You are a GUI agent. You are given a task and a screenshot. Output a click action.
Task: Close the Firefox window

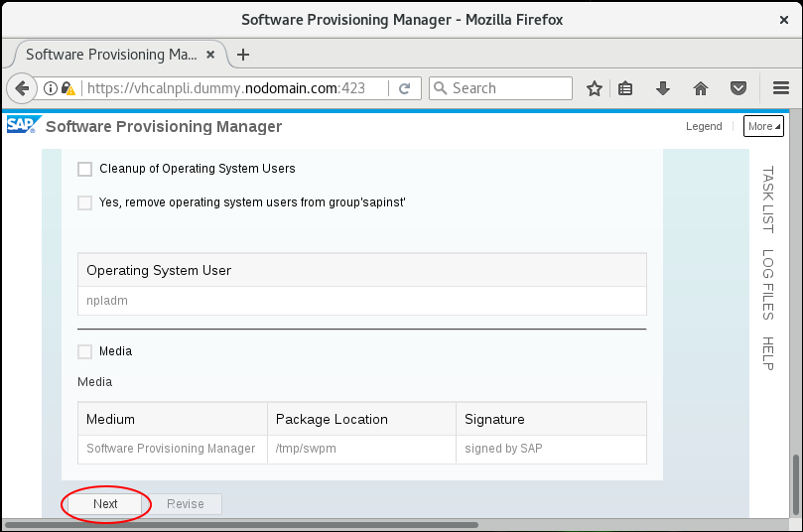[783, 20]
